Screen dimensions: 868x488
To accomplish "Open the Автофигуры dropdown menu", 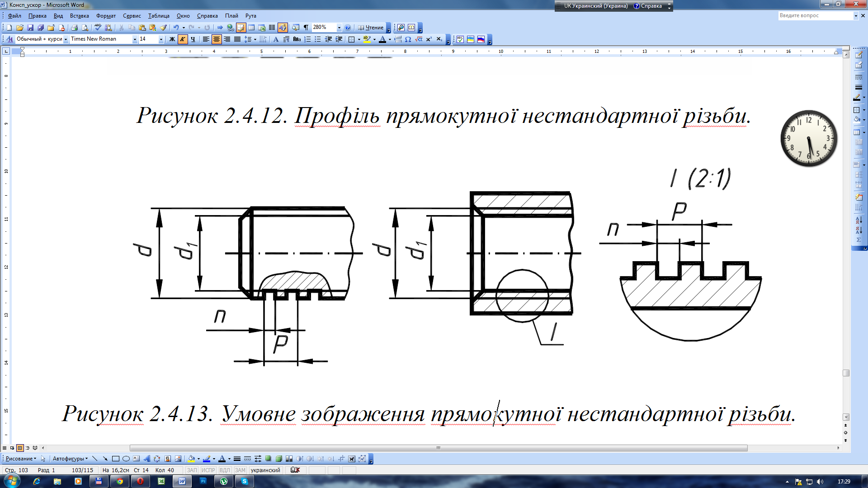I will [x=70, y=459].
